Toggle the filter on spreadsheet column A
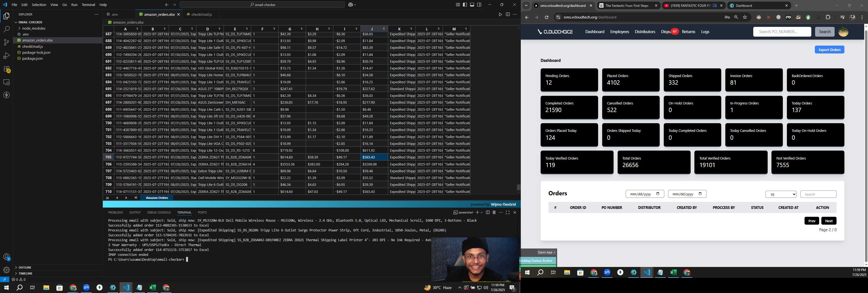 (137, 29)
